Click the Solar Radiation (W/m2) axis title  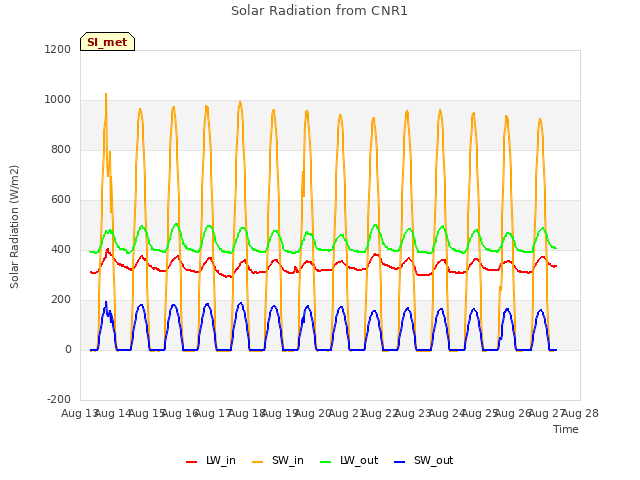[14, 227]
